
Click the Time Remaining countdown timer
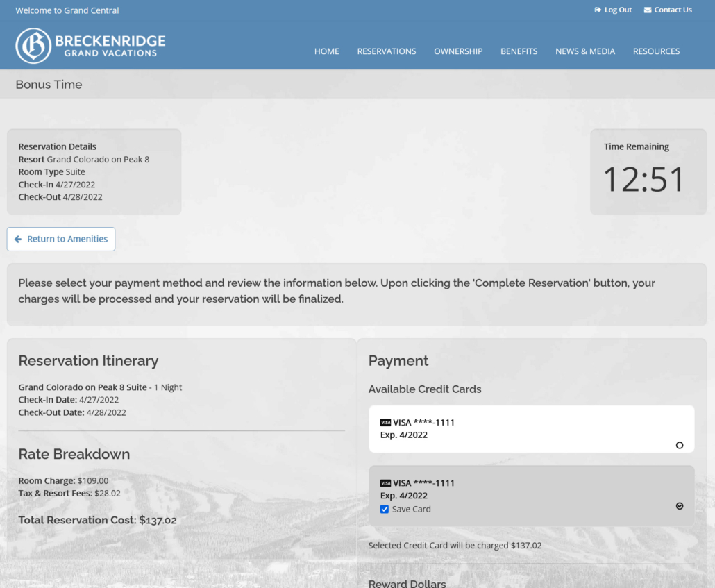click(643, 179)
